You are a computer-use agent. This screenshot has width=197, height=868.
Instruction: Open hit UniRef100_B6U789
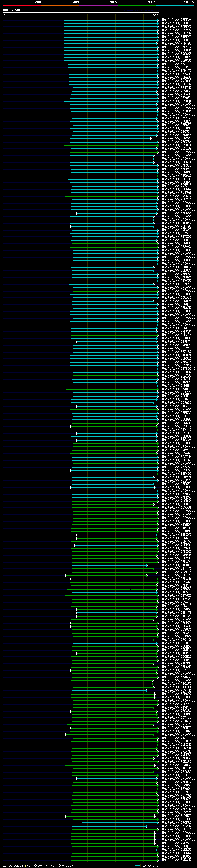tap(176, 33)
